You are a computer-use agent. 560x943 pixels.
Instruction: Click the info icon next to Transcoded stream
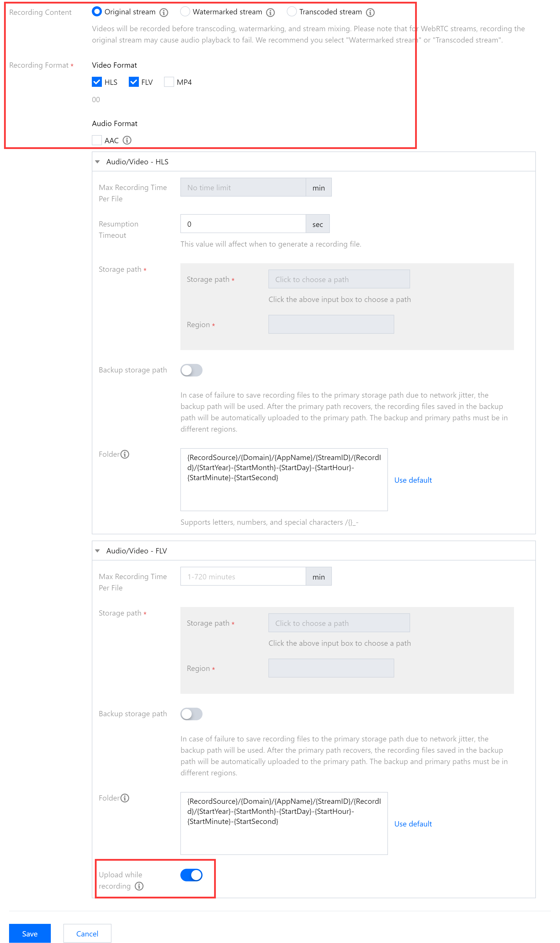tap(371, 12)
